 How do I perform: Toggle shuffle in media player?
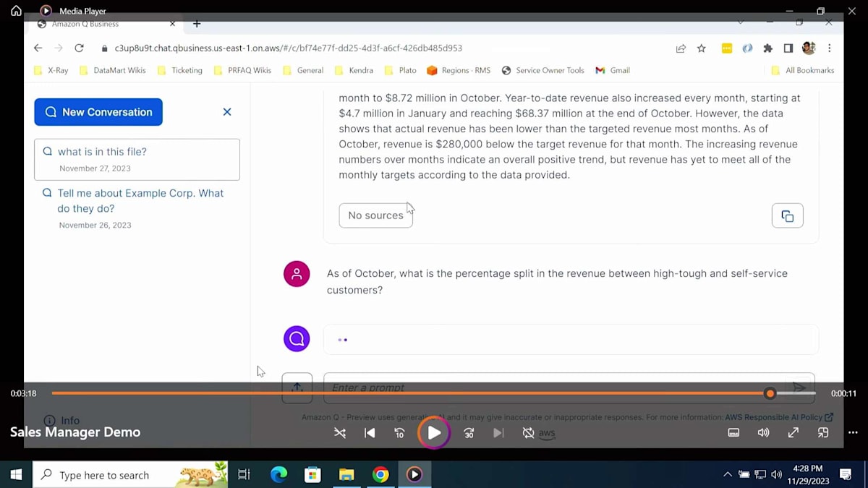coord(340,433)
